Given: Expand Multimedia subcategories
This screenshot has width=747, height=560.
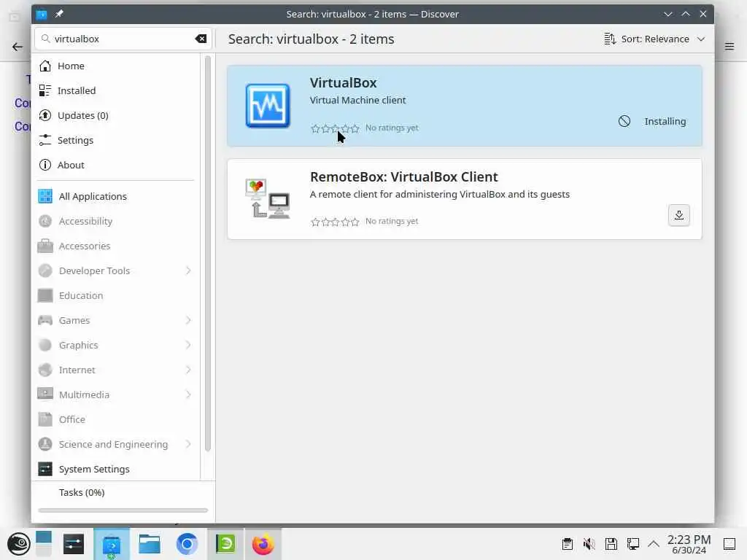Looking at the screenshot, I should click(x=188, y=394).
